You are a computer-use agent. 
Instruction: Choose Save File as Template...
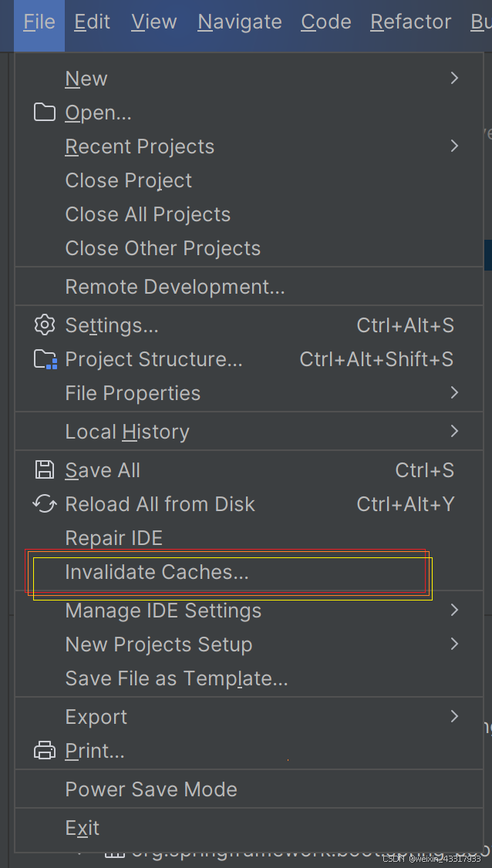coord(249,678)
